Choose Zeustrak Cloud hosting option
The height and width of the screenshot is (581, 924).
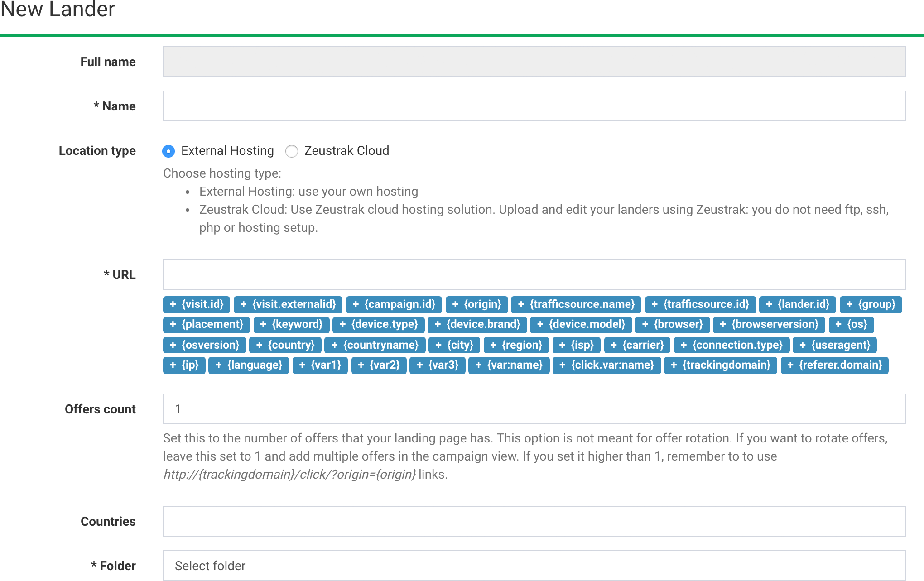[292, 151]
